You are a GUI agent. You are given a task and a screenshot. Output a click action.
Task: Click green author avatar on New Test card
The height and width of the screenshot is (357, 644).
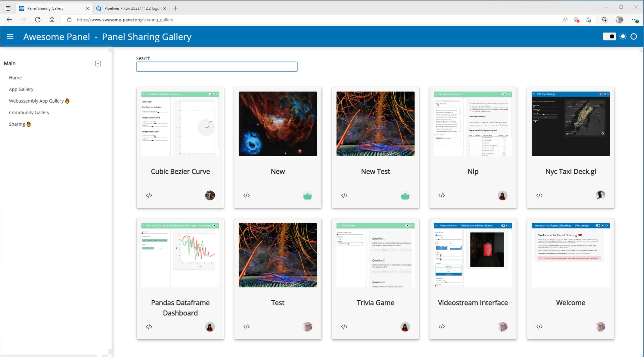(x=405, y=195)
